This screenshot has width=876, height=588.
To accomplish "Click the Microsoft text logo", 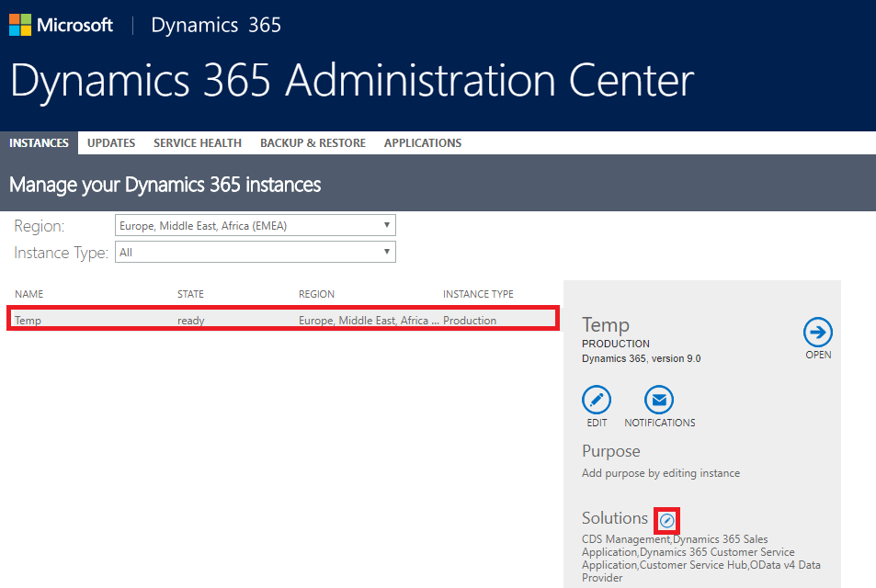I will pos(74,25).
